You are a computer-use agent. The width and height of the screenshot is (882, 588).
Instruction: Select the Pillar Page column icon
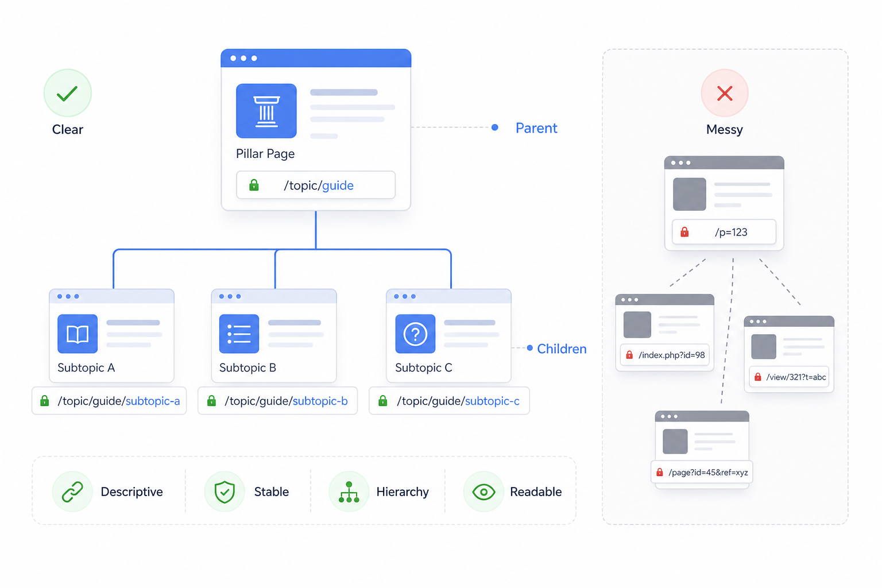(266, 111)
